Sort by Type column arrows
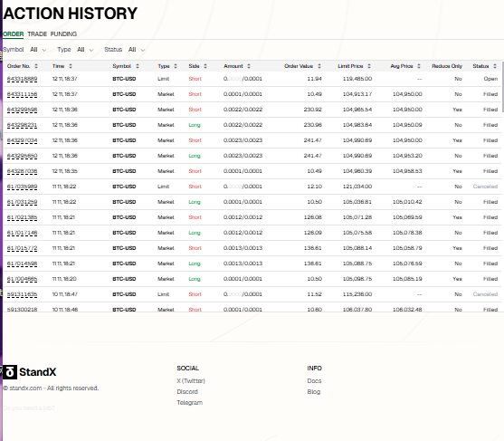 [176, 66]
